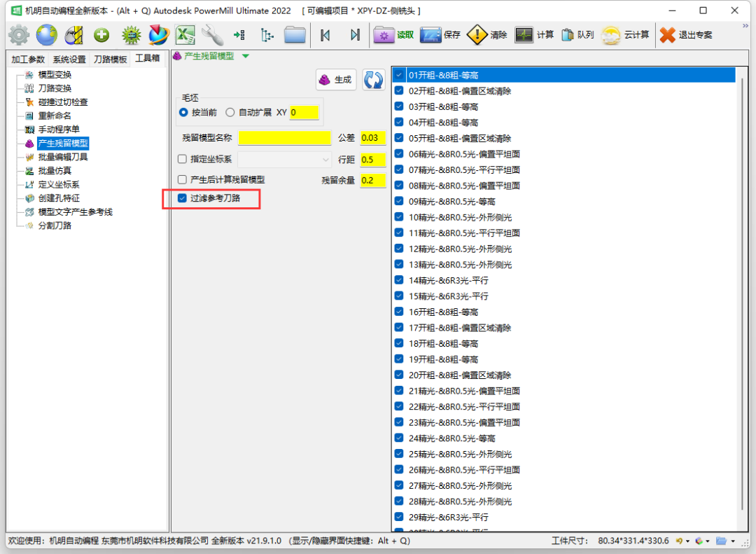Switch to the 刀路模板 tab
The height and width of the screenshot is (554, 756).
pos(111,60)
